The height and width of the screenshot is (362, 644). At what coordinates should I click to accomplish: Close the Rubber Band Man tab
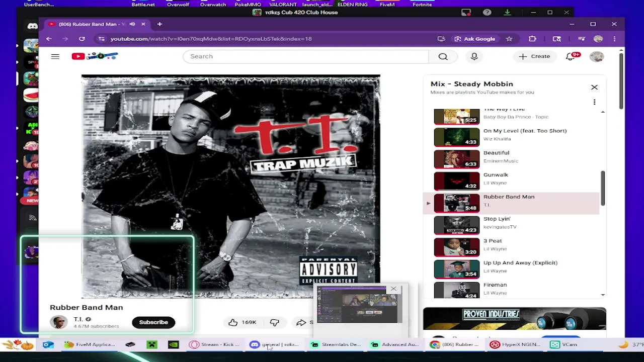[x=143, y=24]
